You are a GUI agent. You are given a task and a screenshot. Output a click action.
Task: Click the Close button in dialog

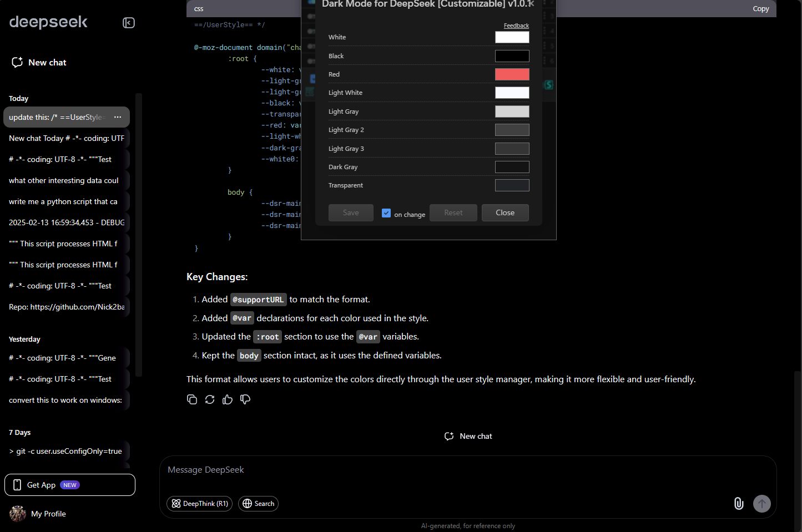(x=505, y=212)
